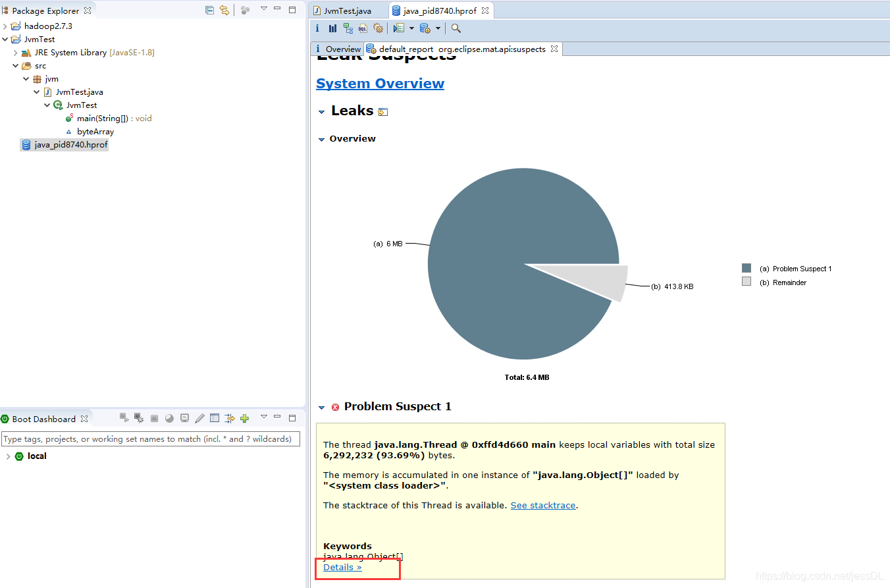Image resolution: width=890 pixels, height=588 pixels.
Task: Close the java_pid8740.hprof editor tab
Action: click(x=485, y=11)
